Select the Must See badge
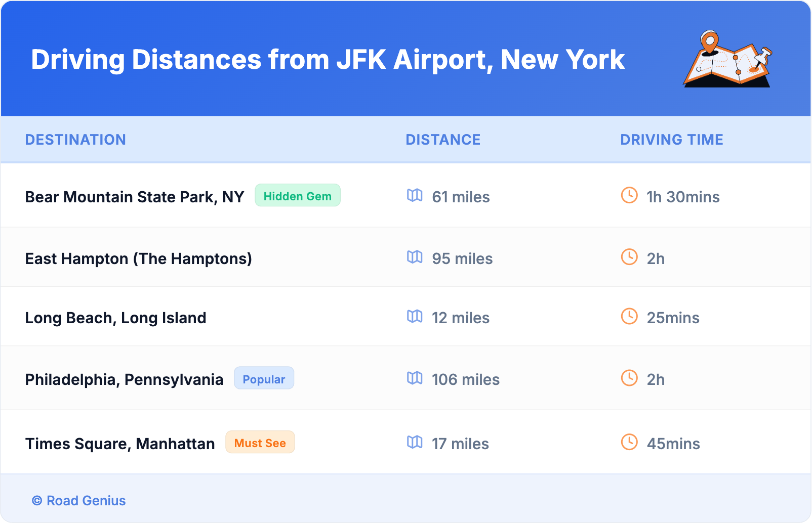812x523 pixels. tap(260, 443)
